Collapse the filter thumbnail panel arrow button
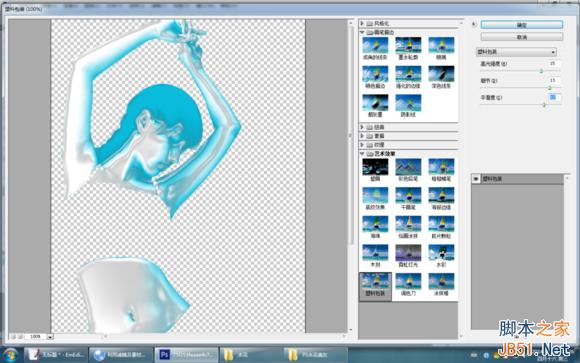Screen dimensions: 580x363 coord(474,24)
